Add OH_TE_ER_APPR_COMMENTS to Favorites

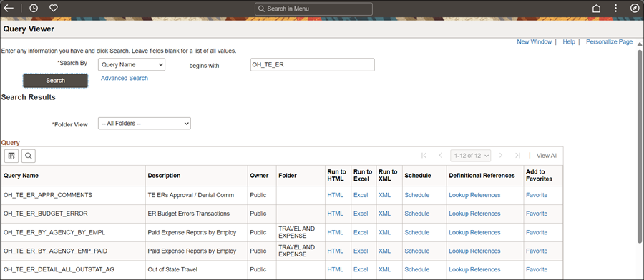pos(537,195)
